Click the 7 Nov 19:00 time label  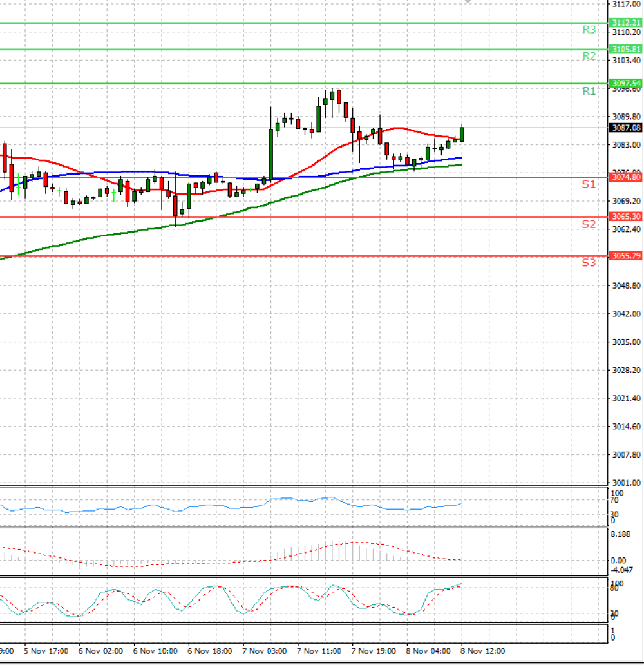pyautogui.click(x=374, y=651)
